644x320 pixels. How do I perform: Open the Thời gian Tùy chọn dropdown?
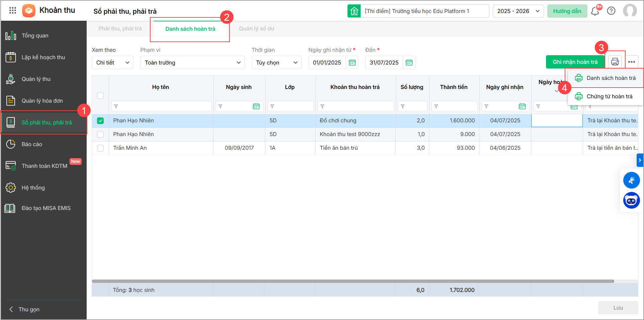tap(277, 63)
